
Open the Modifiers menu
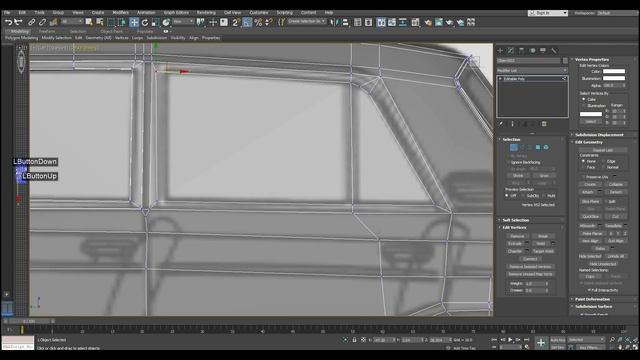[x=120, y=13]
